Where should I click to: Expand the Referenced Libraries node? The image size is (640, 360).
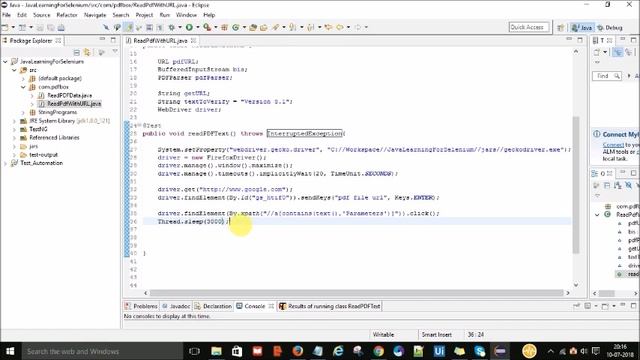[14, 138]
